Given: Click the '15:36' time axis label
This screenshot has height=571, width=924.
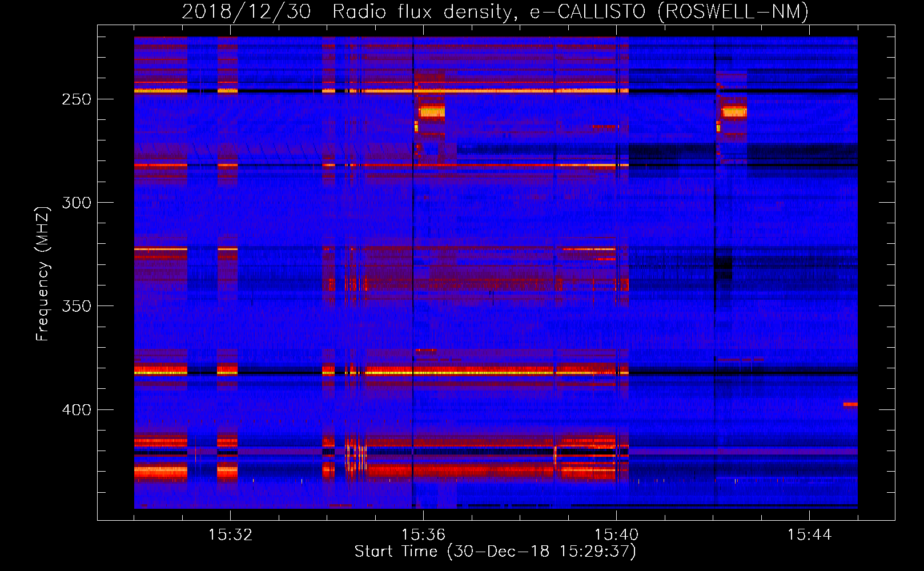Looking at the screenshot, I should pyautogui.click(x=423, y=535).
